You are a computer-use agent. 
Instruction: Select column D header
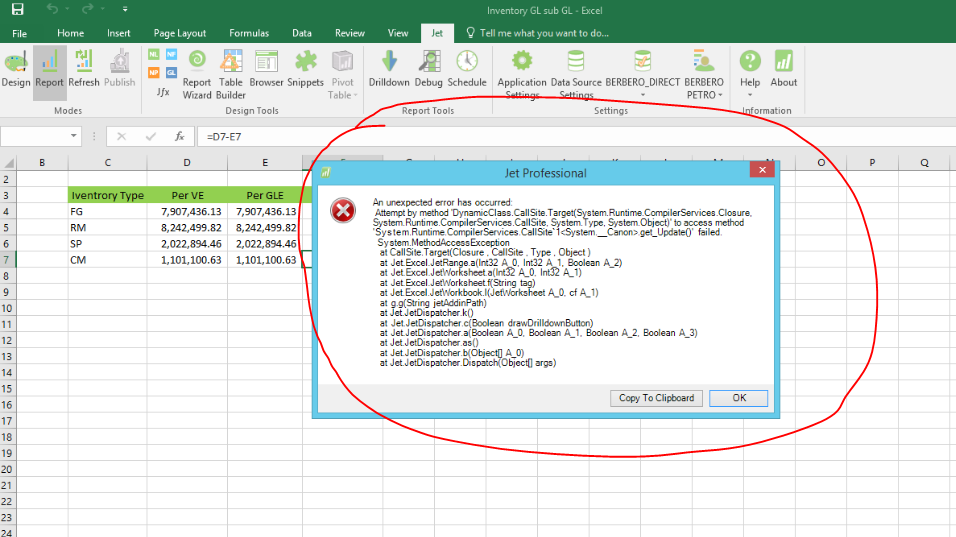pos(187,163)
